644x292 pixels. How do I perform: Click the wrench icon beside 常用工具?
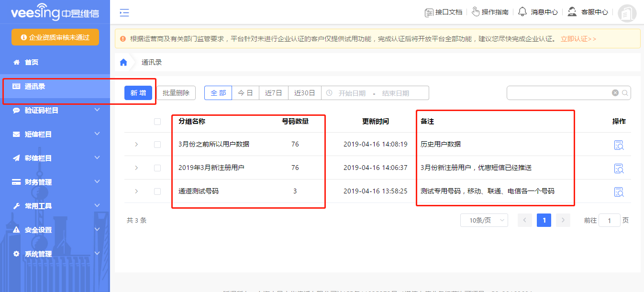[16, 206]
